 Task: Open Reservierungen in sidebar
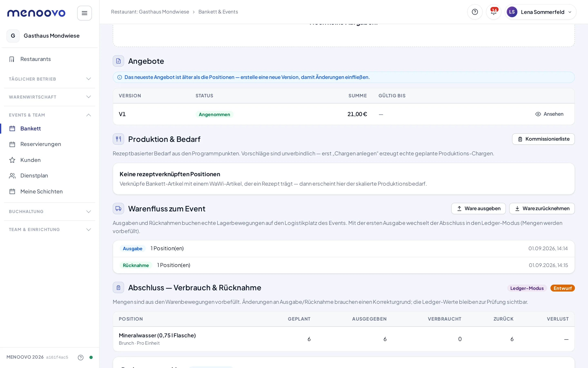49,144
